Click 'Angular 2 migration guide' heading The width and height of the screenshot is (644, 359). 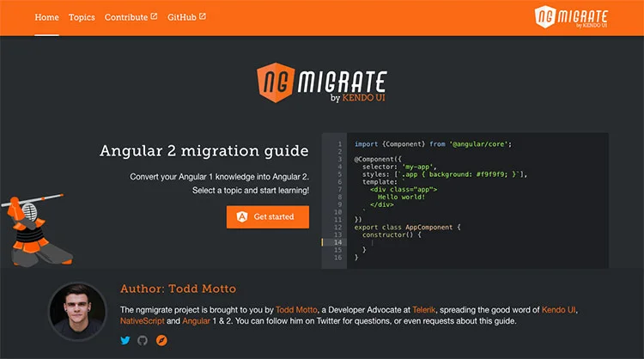[204, 151]
